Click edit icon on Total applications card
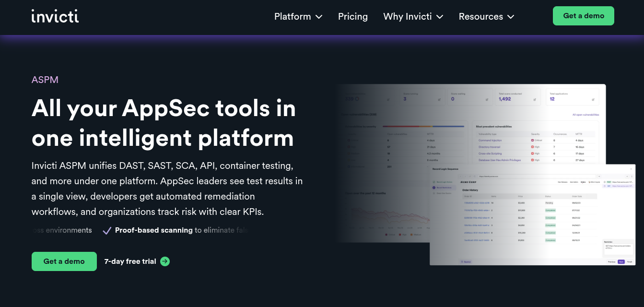 [593, 99]
